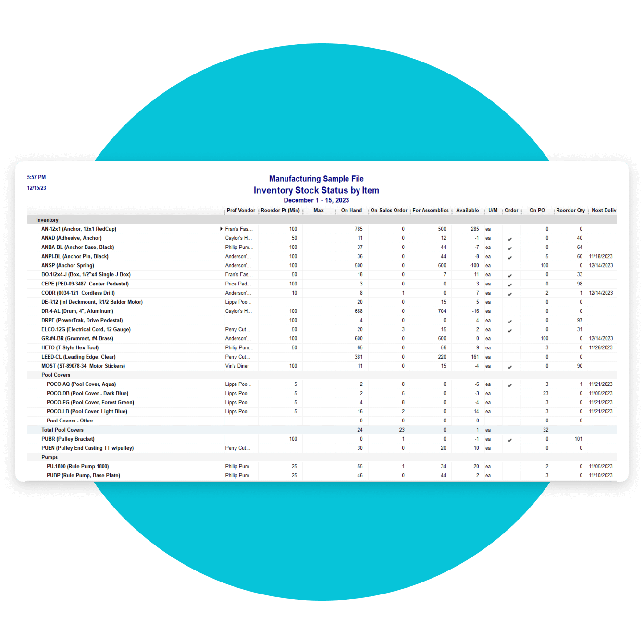
Task: Click the Order checkmark for PUBR Pulley Bracket
Action: pyautogui.click(x=509, y=440)
